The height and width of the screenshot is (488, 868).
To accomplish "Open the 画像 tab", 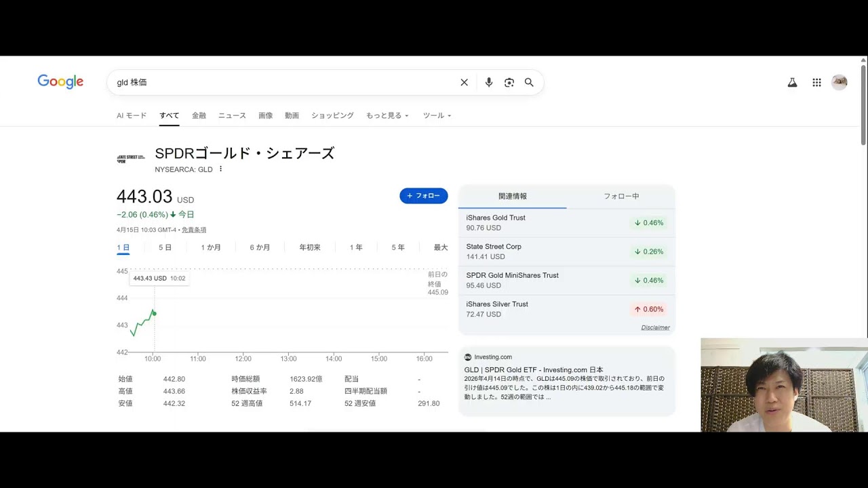I will tap(266, 116).
